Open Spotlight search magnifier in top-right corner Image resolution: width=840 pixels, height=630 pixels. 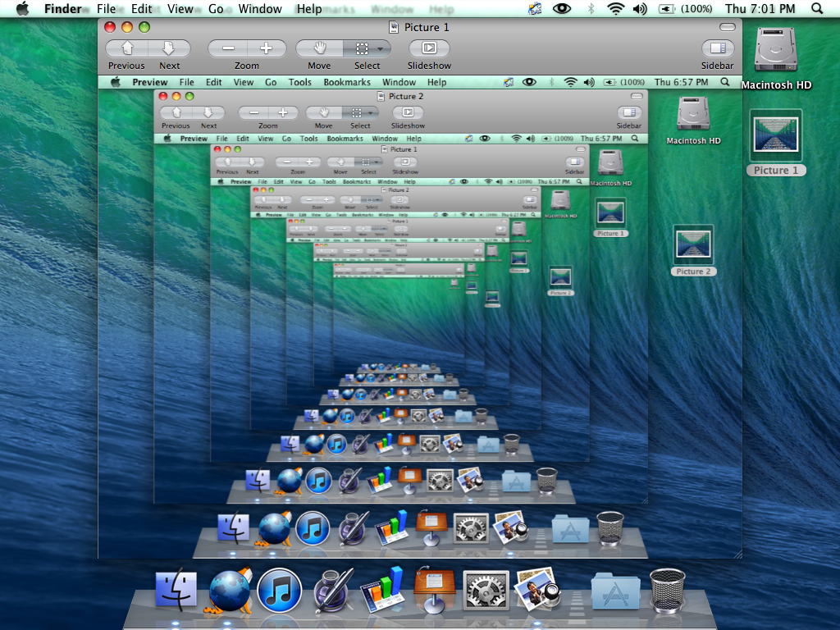pyautogui.click(x=816, y=9)
